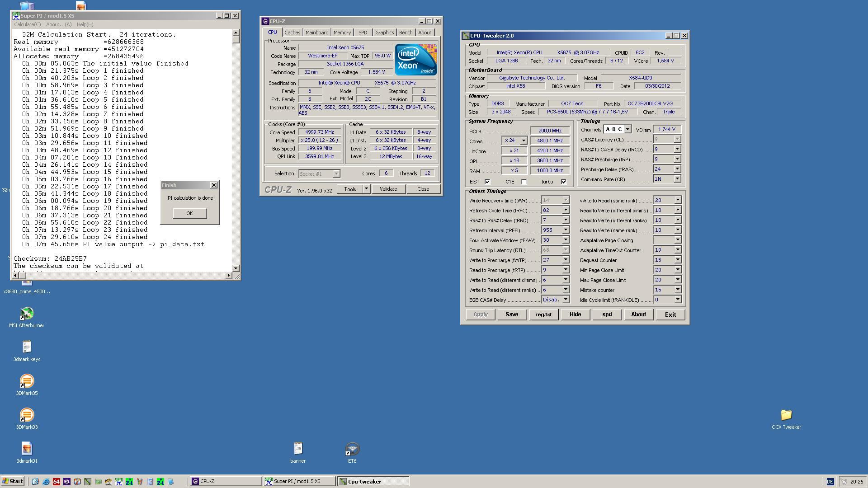Image resolution: width=868 pixels, height=488 pixels.
Task: Switch to Super PI taskbar button
Action: click(x=299, y=481)
